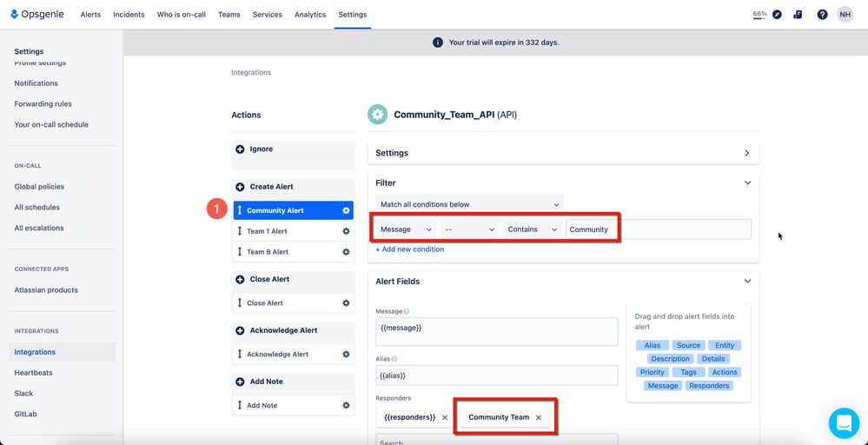The image size is (868, 445).
Task: Open gear settings for Team 1 Alert
Action: [346, 231]
